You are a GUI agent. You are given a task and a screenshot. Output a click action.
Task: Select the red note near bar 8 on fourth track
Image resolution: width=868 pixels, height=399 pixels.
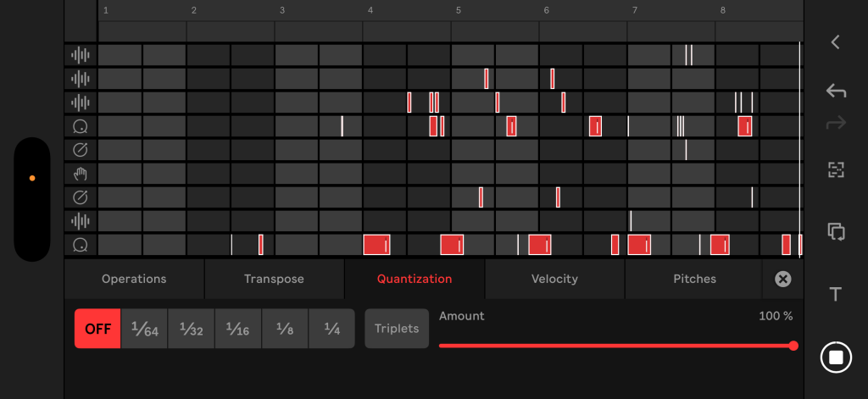744,126
